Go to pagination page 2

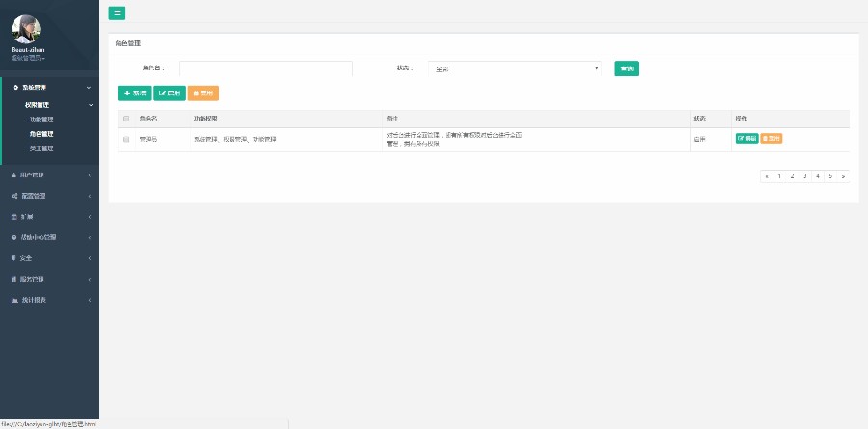pyautogui.click(x=792, y=176)
